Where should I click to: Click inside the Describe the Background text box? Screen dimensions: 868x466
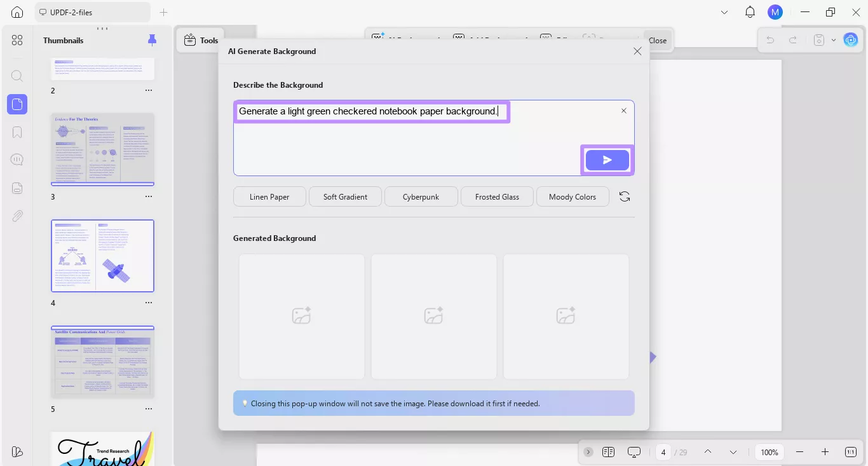(433, 138)
